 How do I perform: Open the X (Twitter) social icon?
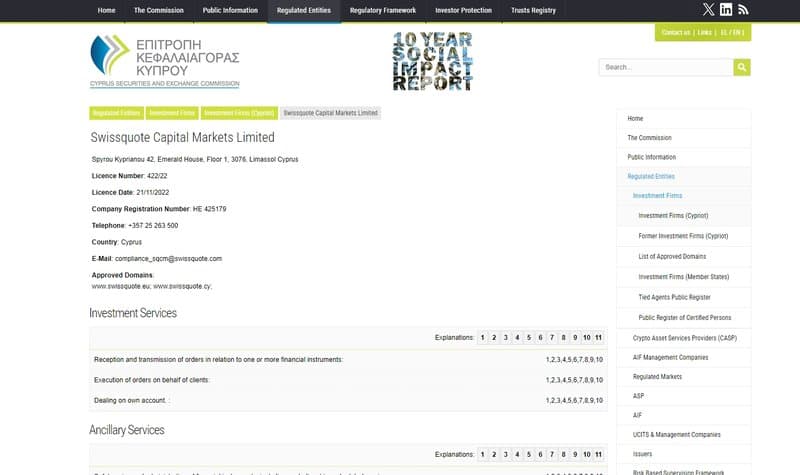(x=709, y=9)
